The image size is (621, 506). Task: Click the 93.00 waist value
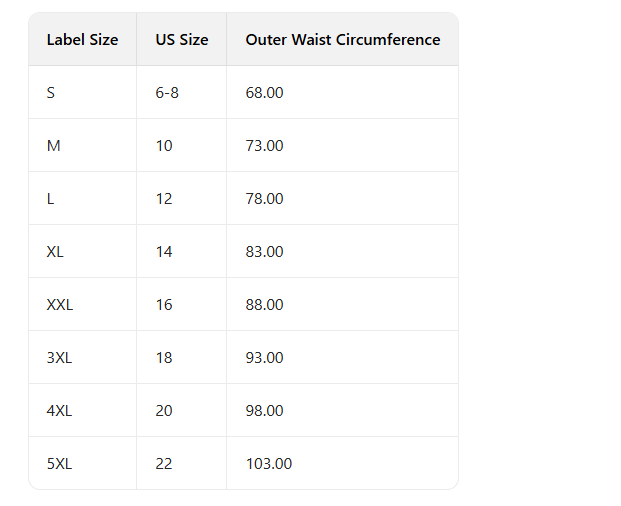(264, 358)
